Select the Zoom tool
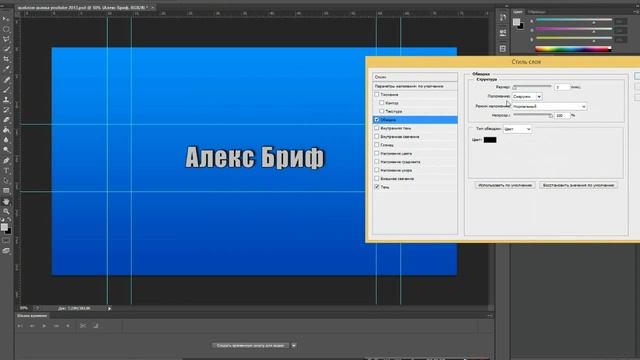Image resolution: width=640 pixels, height=360 pixels. pyautogui.click(x=6, y=211)
